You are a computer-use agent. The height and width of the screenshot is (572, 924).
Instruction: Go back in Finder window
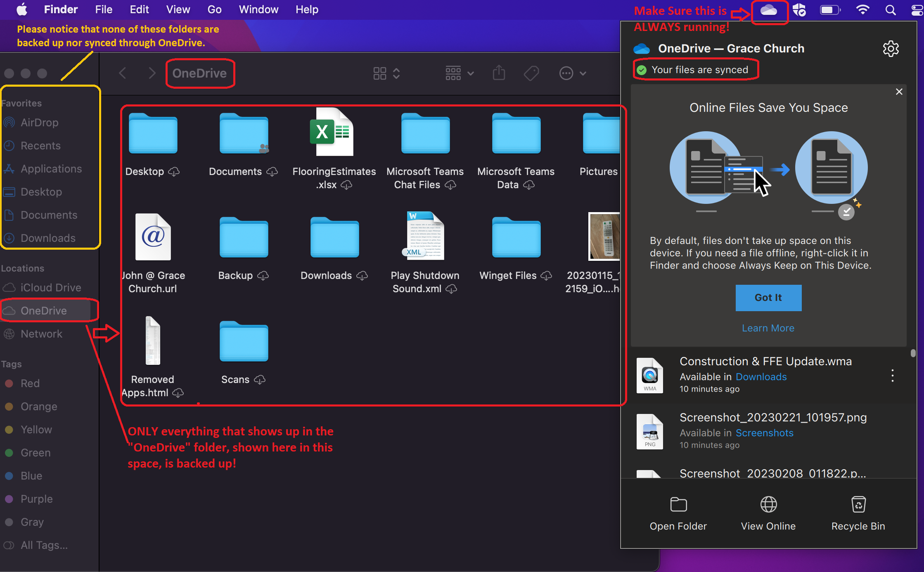click(122, 73)
